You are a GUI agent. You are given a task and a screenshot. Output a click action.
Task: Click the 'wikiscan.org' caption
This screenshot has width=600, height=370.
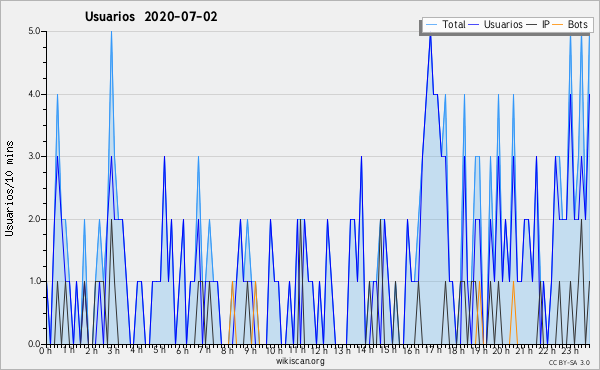pyautogui.click(x=300, y=361)
